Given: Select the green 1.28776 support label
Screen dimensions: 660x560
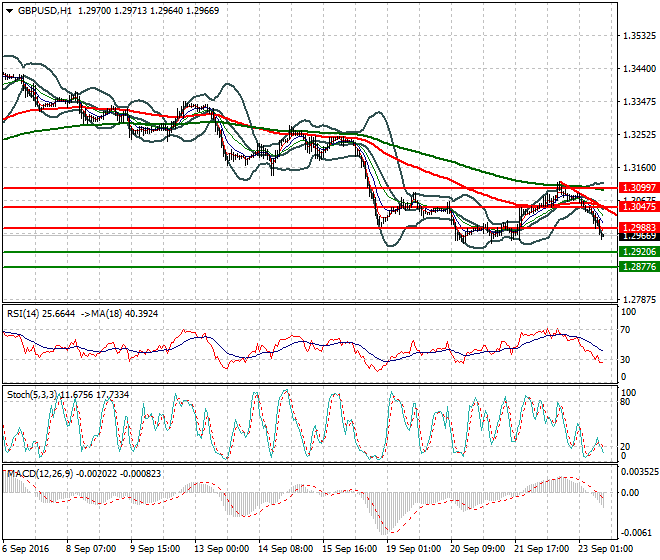Looking at the screenshot, I should coord(637,267).
